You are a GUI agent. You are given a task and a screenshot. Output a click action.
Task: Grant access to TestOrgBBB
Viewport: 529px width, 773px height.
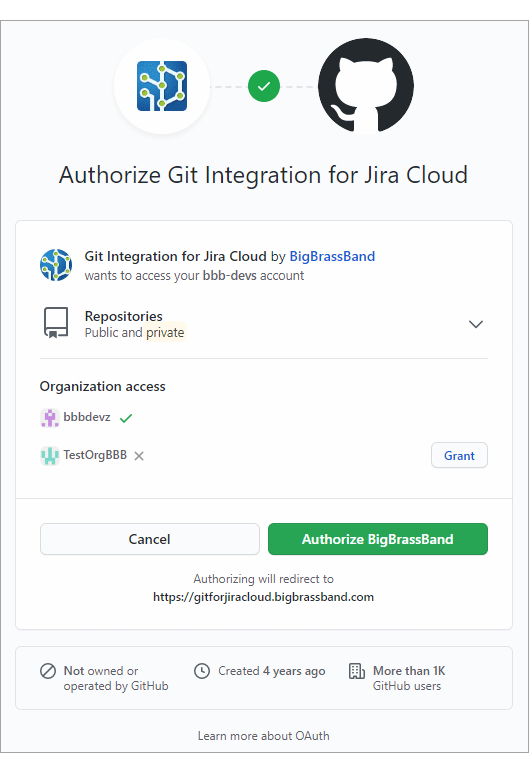point(459,456)
